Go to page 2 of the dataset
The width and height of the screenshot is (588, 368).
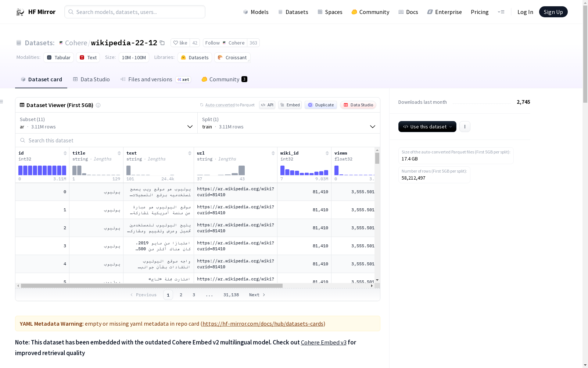pyautogui.click(x=181, y=295)
